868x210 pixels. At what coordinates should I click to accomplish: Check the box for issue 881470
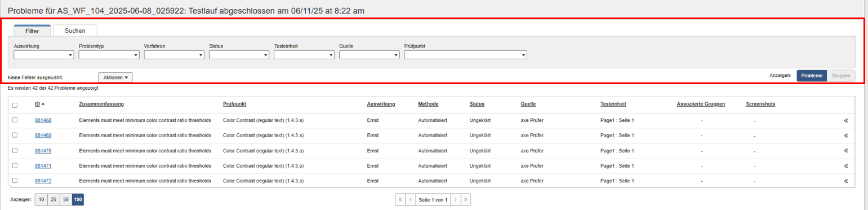15,150
